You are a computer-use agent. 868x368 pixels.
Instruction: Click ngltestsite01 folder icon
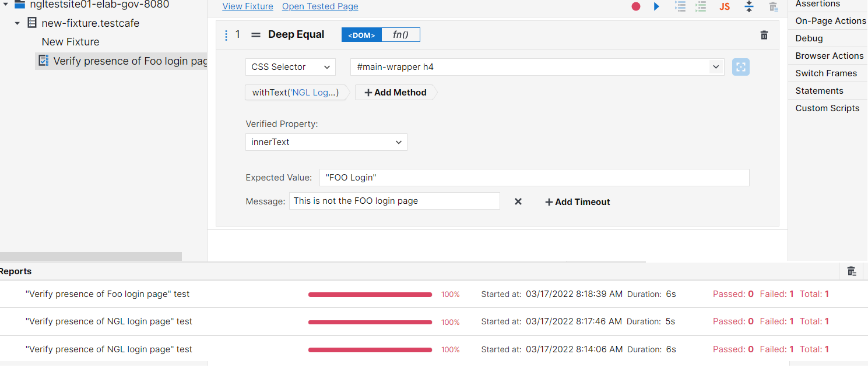[20, 5]
